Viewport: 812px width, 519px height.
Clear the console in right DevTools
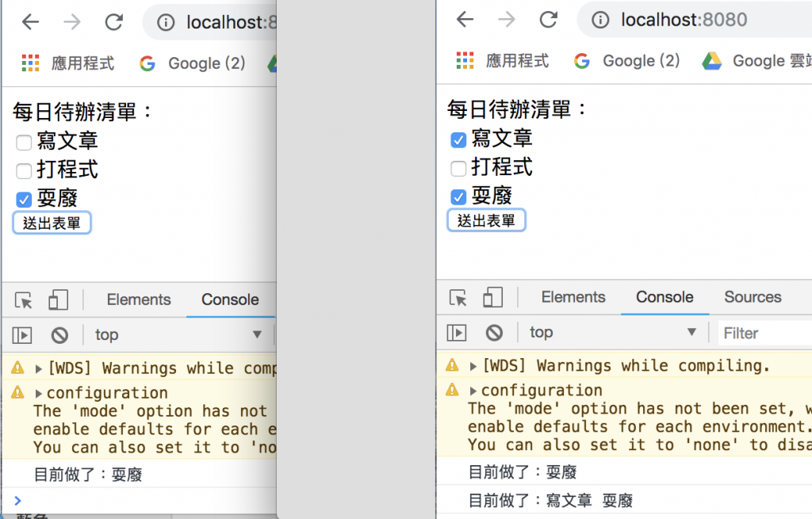click(x=494, y=333)
